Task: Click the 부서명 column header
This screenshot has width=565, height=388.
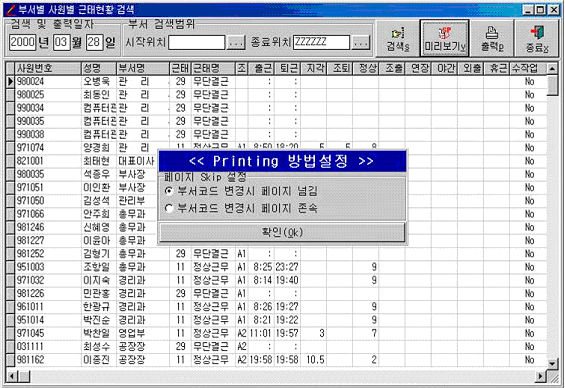Action: tap(143, 68)
